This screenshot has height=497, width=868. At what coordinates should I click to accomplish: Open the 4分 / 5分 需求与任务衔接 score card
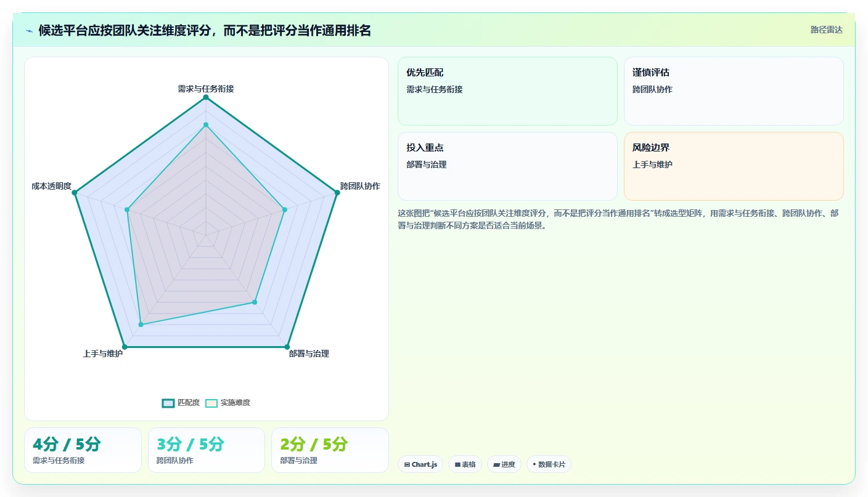pos(83,450)
